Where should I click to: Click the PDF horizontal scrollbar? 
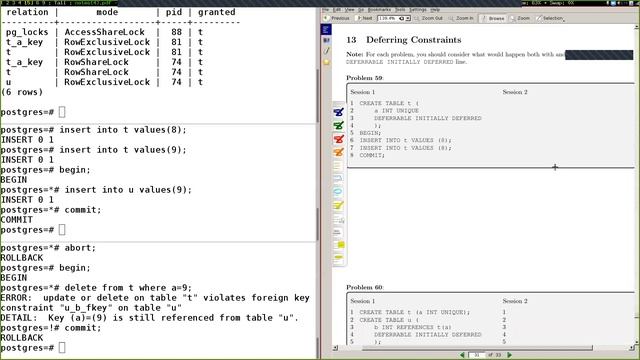(477, 348)
